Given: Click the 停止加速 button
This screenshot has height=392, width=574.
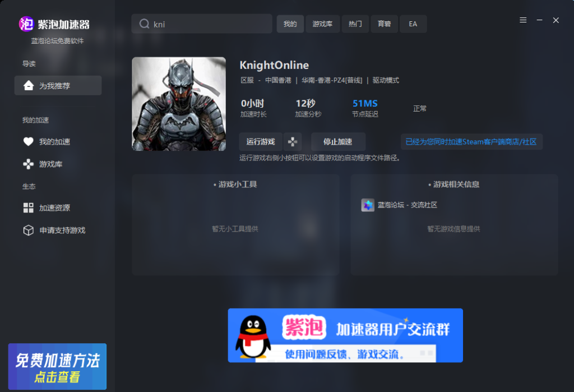Looking at the screenshot, I should coord(338,141).
